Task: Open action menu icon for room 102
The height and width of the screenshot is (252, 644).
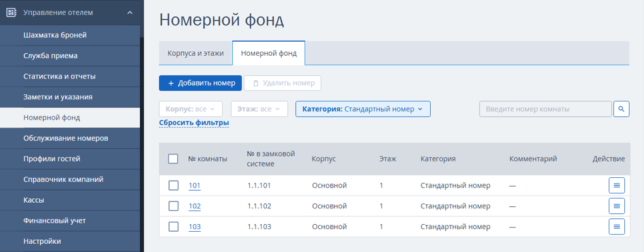Action: pos(617,206)
